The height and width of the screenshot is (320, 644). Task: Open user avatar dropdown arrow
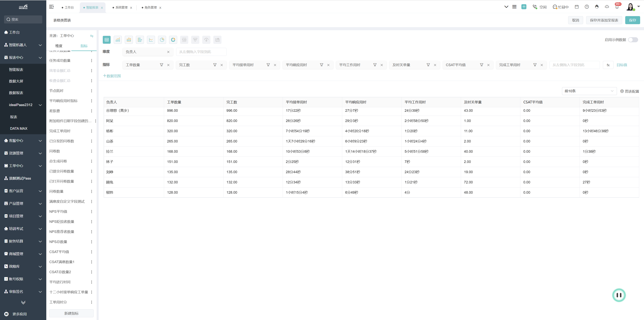(x=638, y=7)
